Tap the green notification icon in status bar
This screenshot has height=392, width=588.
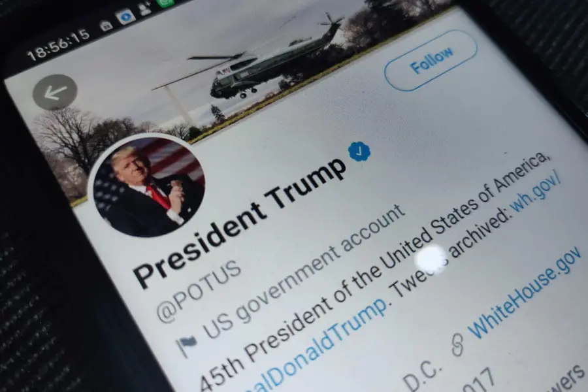pyautogui.click(x=165, y=3)
